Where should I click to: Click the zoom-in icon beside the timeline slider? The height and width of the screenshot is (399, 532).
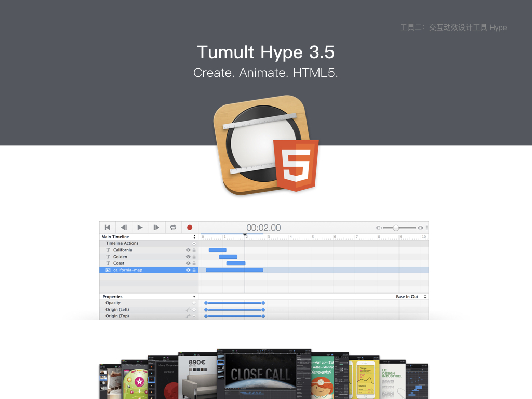click(x=420, y=228)
